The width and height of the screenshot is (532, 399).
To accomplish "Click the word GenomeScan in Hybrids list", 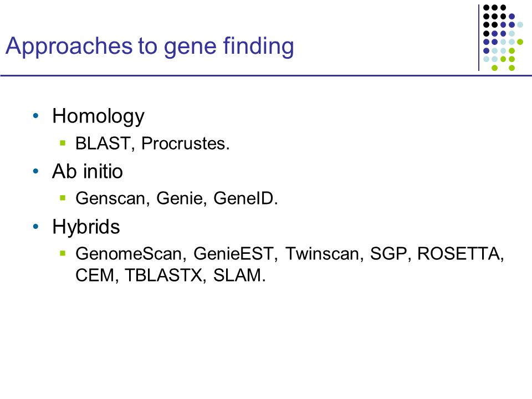I will click(x=131, y=254).
